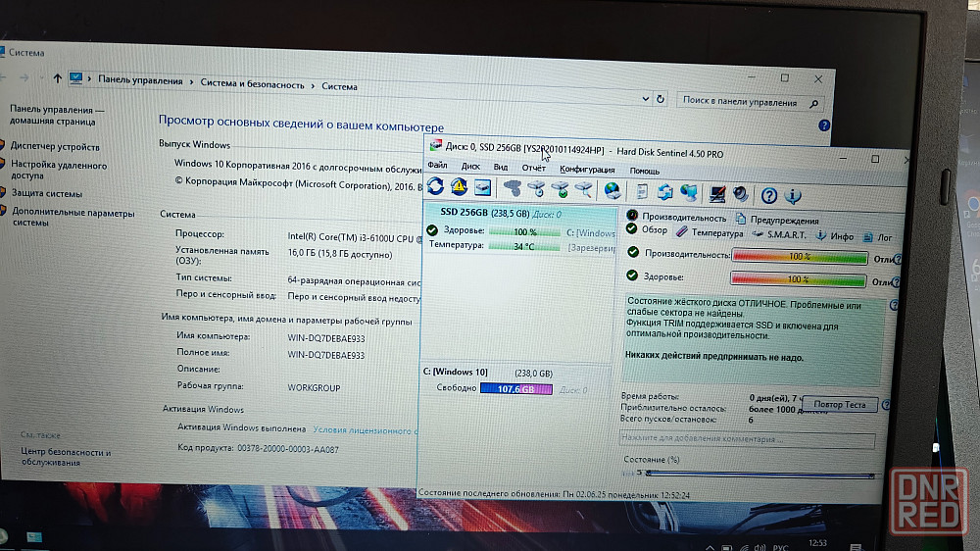Image resolution: width=980 pixels, height=551 pixels.
Task: Switch to the Лог tab
Action: click(x=877, y=237)
